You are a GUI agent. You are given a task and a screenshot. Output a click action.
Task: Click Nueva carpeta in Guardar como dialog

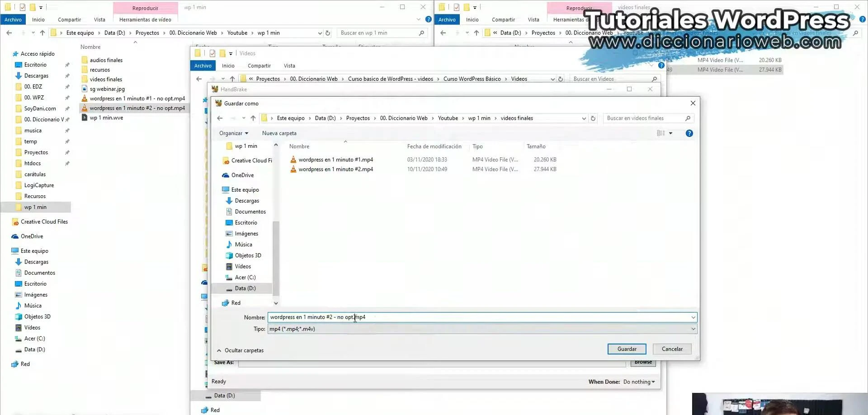(279, 133)
